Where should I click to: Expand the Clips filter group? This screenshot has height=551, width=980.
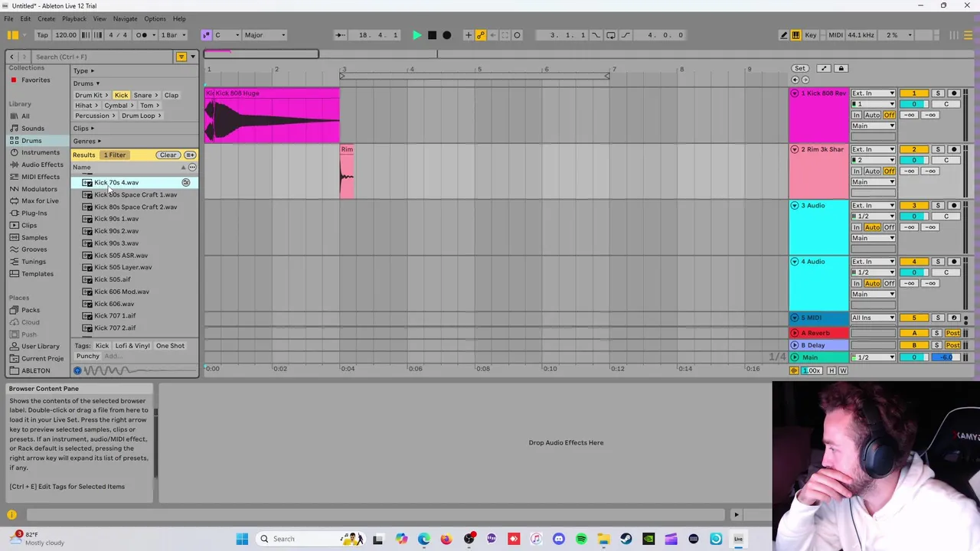[83, 129]
